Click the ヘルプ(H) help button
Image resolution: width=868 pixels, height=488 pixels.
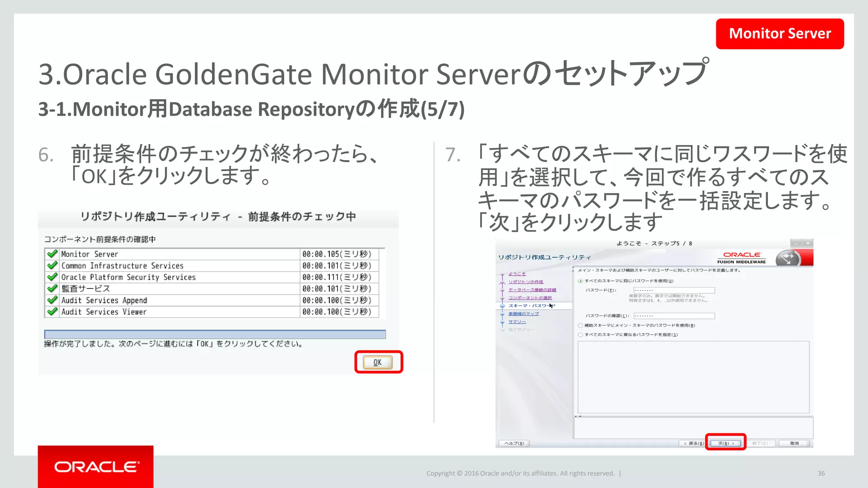pos(514,443)
